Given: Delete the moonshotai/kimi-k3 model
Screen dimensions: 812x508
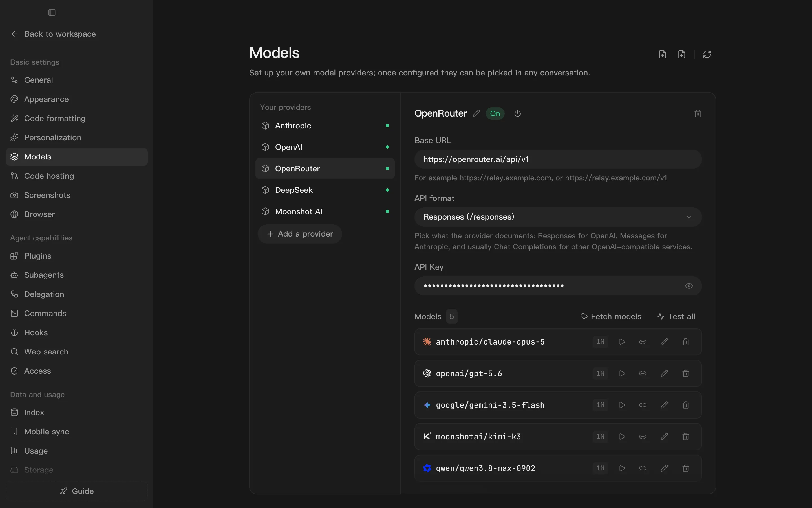Looking at the screenshot, I should pyautogui.click(x=685, y=437).
